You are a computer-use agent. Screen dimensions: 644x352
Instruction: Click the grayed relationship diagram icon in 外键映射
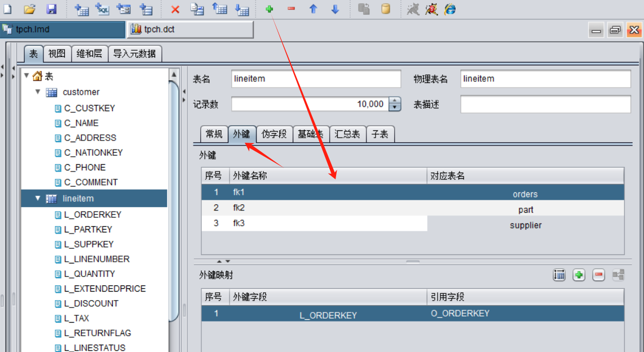coord(618,275)
